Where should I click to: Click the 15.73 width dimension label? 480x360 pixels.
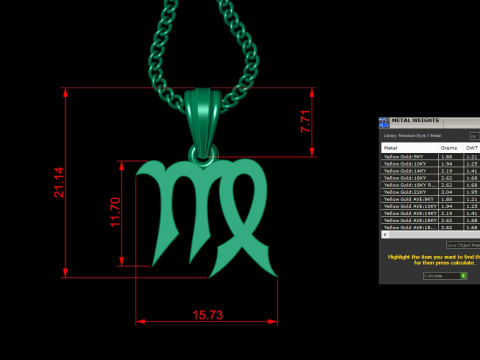click(208, 315)
